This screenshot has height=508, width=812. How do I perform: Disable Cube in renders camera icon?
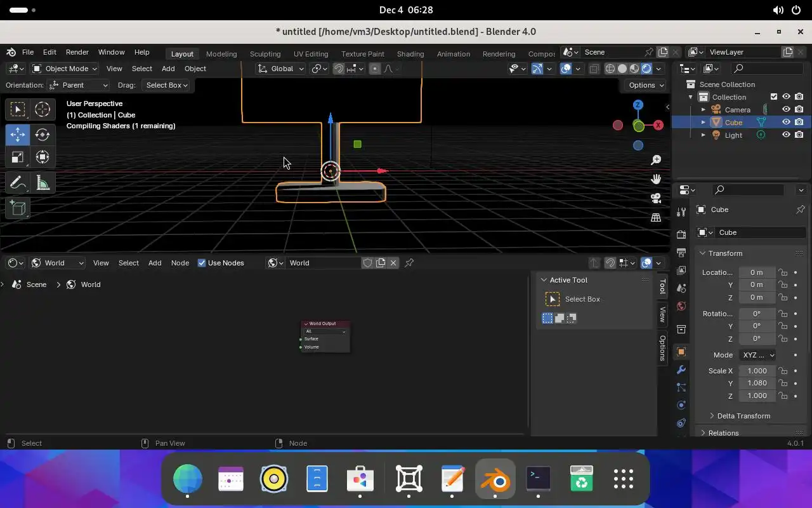[799, 122]
